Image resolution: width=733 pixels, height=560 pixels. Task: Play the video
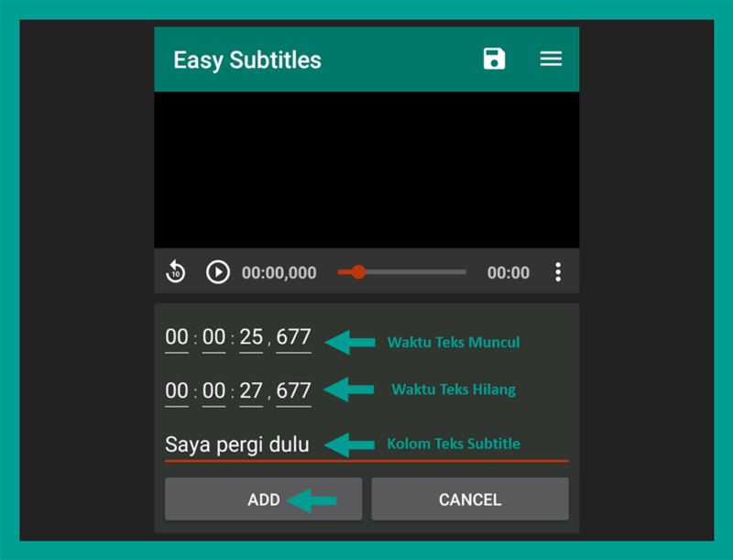click(218, 272)
